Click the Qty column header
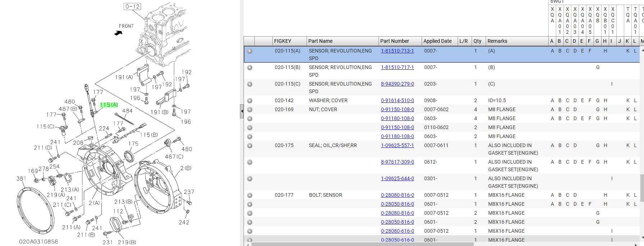The height and width of the screenshot is (246, 644). [x=479, y=41]
